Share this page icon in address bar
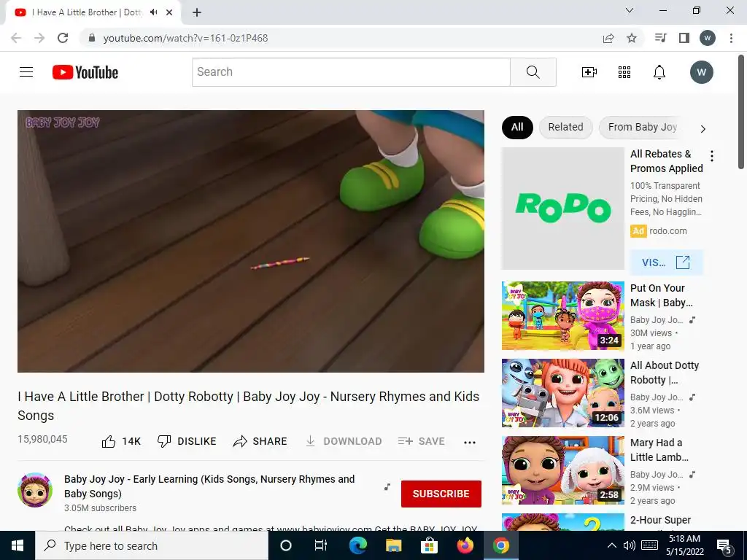 coord(608,38)
